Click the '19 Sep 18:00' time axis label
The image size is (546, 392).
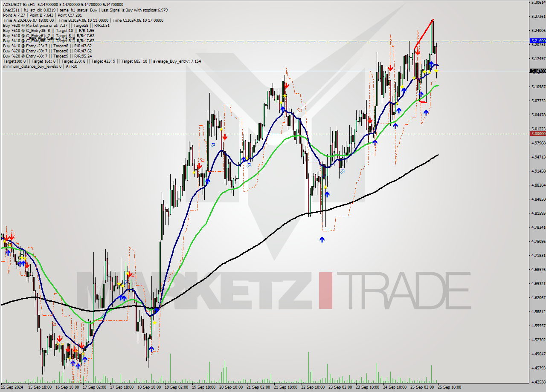[203, 387]
